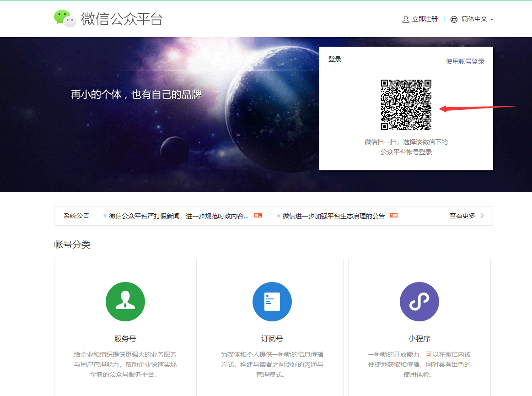532x396 pixels.
Task: Click the 系统公告 label
Action: [76, 216]
